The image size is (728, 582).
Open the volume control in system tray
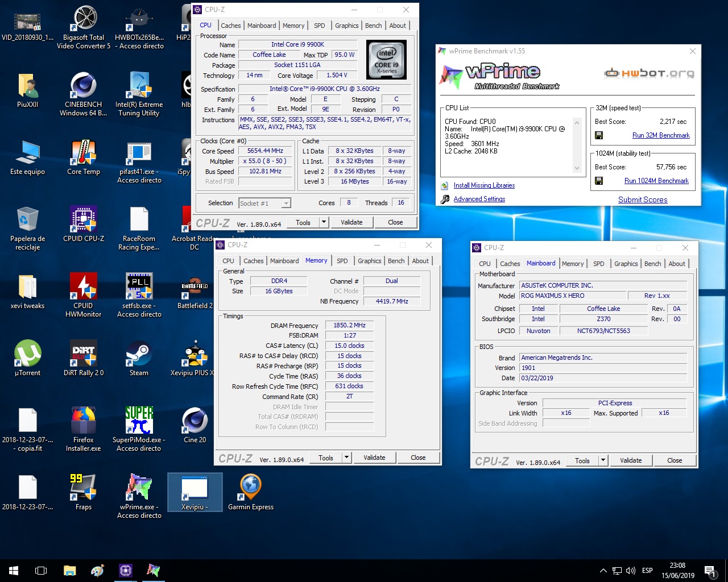(631, 571)
